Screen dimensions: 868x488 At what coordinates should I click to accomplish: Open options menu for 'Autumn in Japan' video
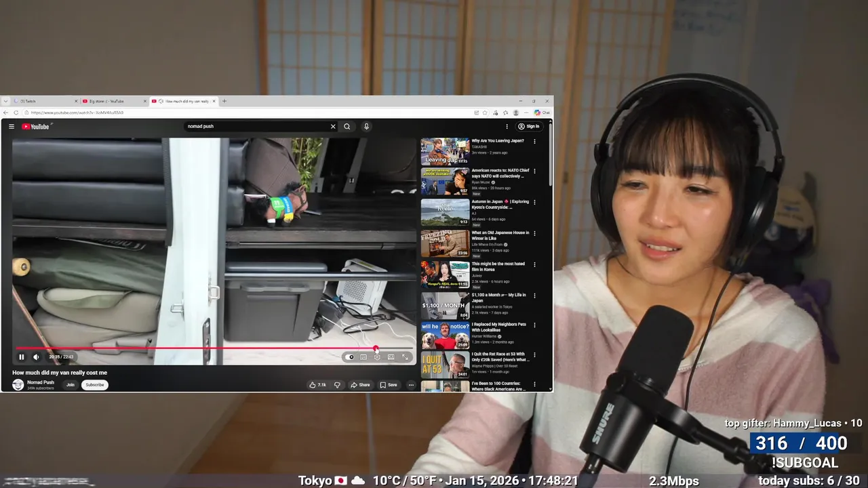pyautogui.click(x=534, y=202)
